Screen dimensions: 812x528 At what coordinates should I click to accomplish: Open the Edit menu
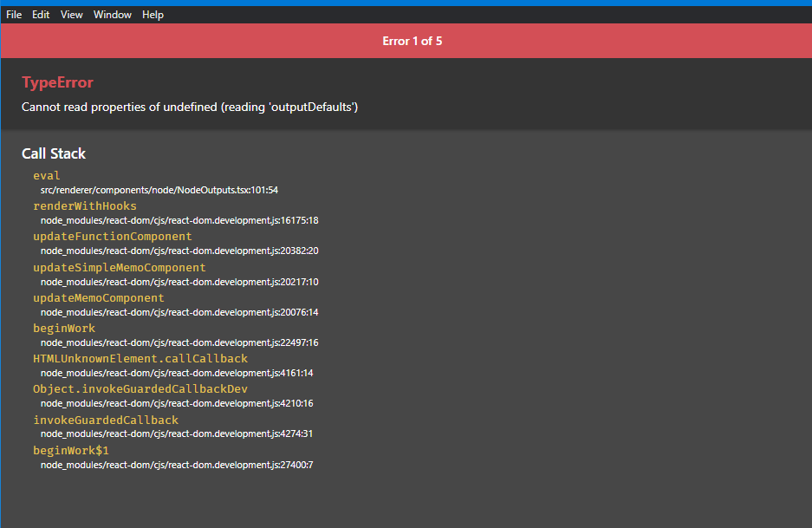(x=40, y=14)
